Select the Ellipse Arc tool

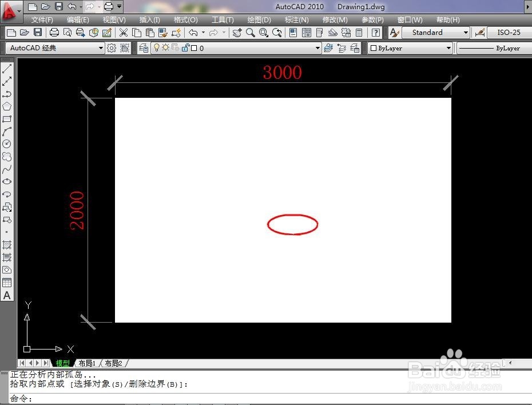tap(7, 194)
